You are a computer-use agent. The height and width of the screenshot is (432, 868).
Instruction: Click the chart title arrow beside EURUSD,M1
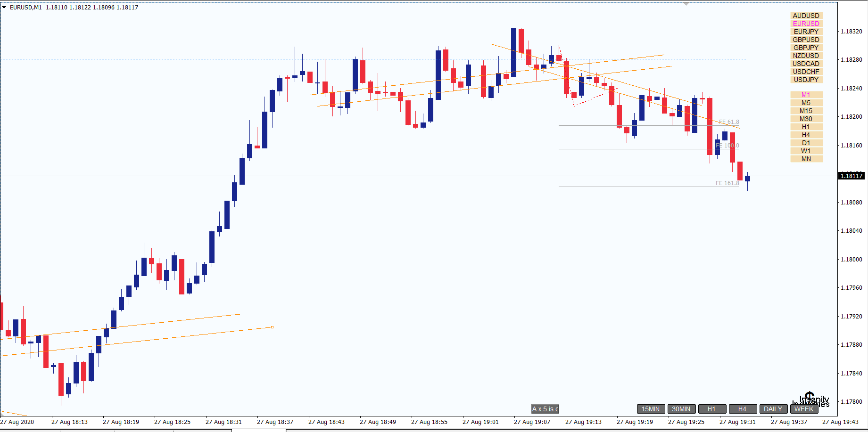pos(4,8)
